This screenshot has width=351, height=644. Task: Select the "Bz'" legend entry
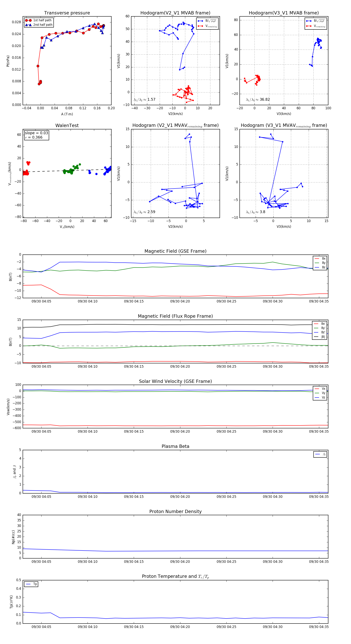click(320, 332)
